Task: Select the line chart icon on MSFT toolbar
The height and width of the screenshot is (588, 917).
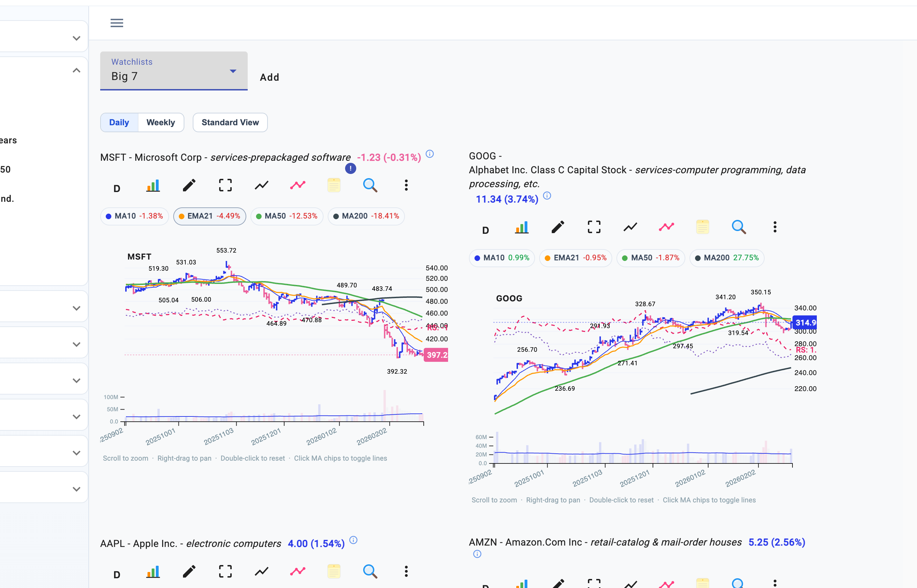Action: [261, 185]
